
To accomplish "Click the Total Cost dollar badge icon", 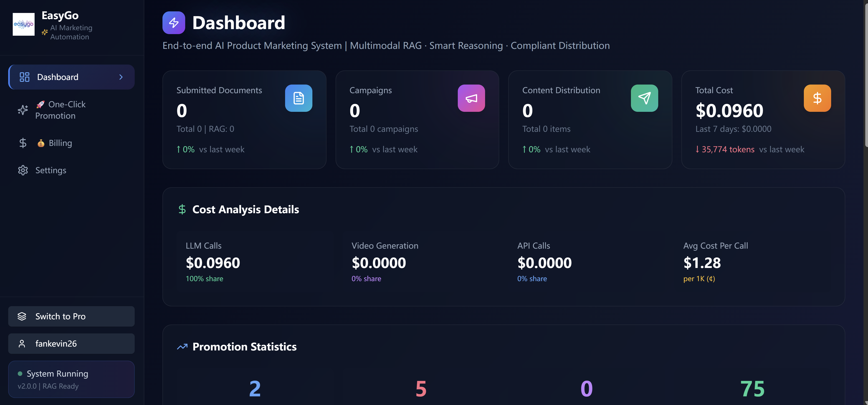I will (817, 98).
